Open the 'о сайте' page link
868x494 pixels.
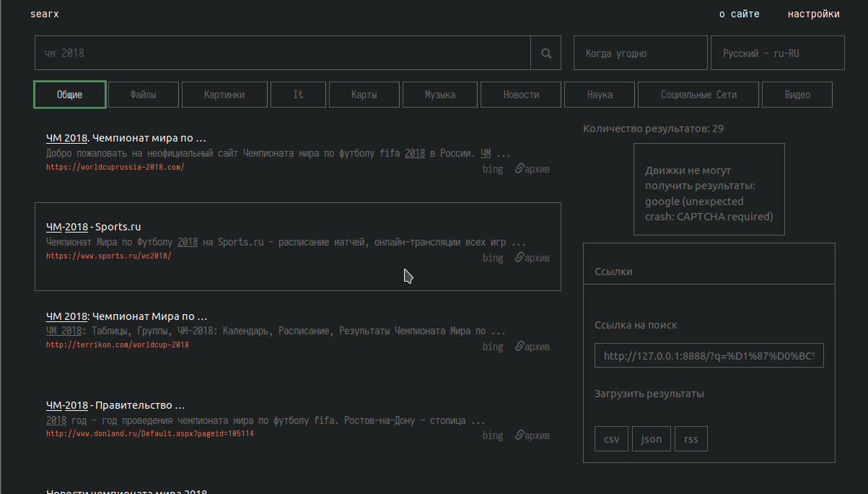point(739,14)
